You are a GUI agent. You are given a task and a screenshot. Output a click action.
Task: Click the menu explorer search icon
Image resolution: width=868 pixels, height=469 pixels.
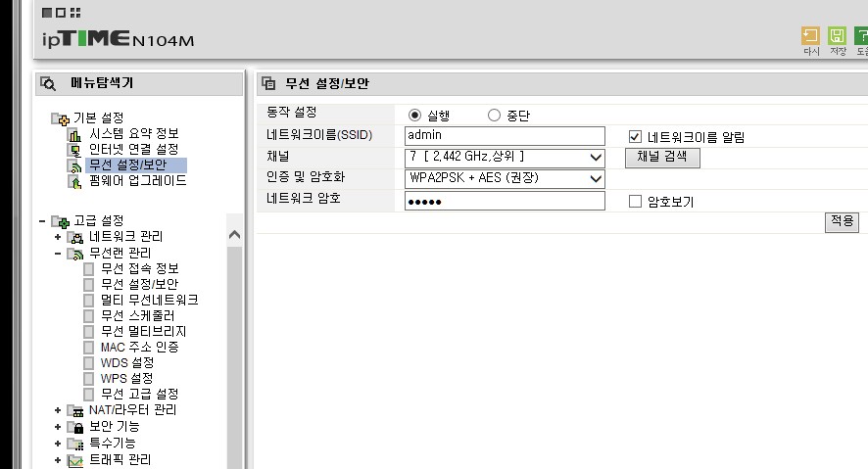click(48, 83)
